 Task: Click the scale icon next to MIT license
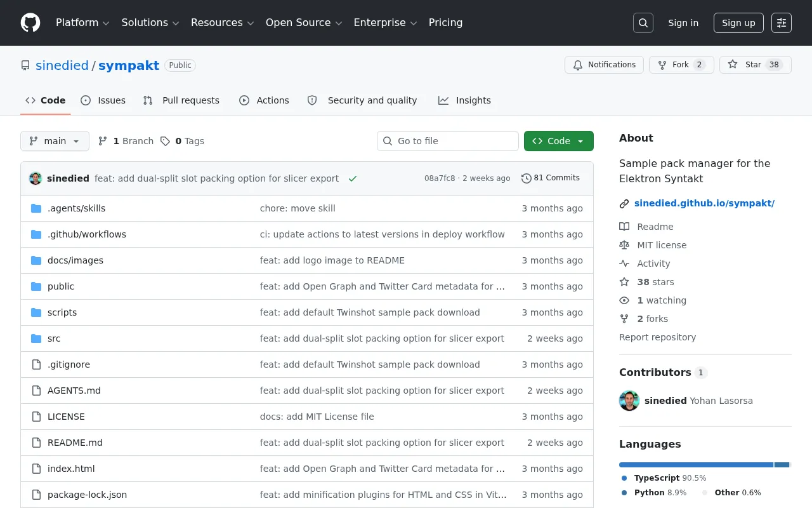pyautogui.click(x=624, y=245)
